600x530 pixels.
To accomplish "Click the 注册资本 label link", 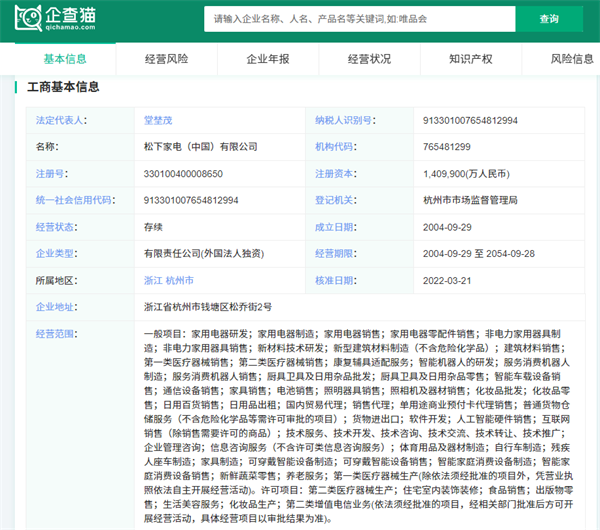I will click(336, 174).
